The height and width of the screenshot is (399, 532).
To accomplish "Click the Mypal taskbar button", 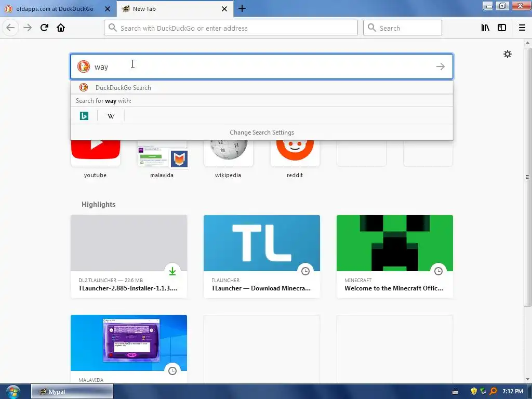I will (x=72, y=392).
